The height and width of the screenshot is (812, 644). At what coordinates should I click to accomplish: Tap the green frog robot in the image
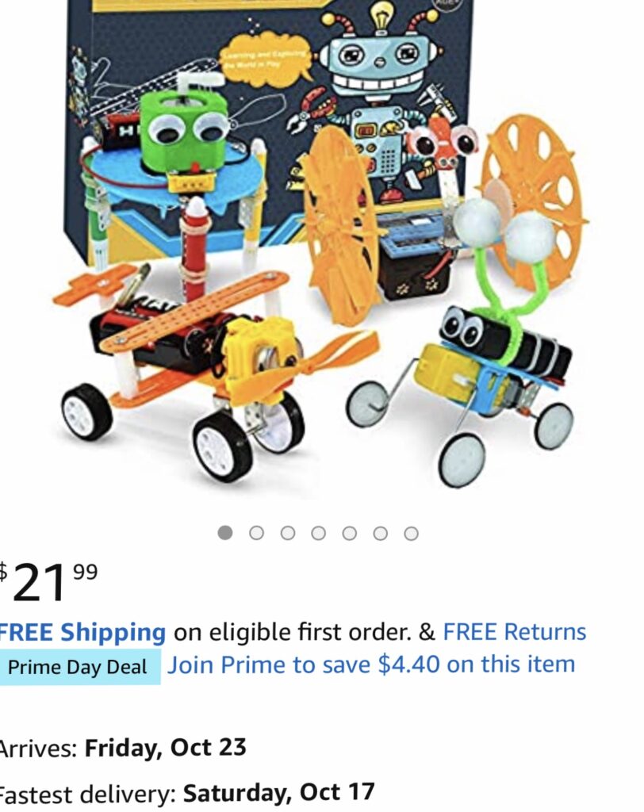click(x=185, y=131)
